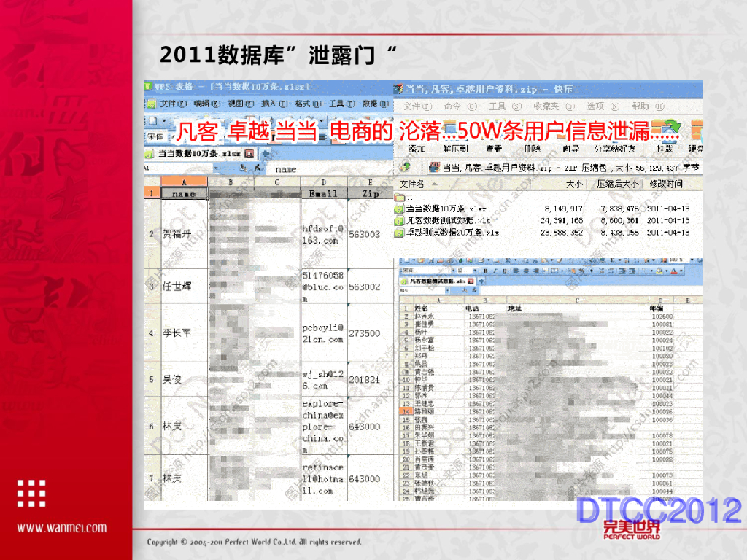Open 选项(N) menu in zip window

(603, 106)
